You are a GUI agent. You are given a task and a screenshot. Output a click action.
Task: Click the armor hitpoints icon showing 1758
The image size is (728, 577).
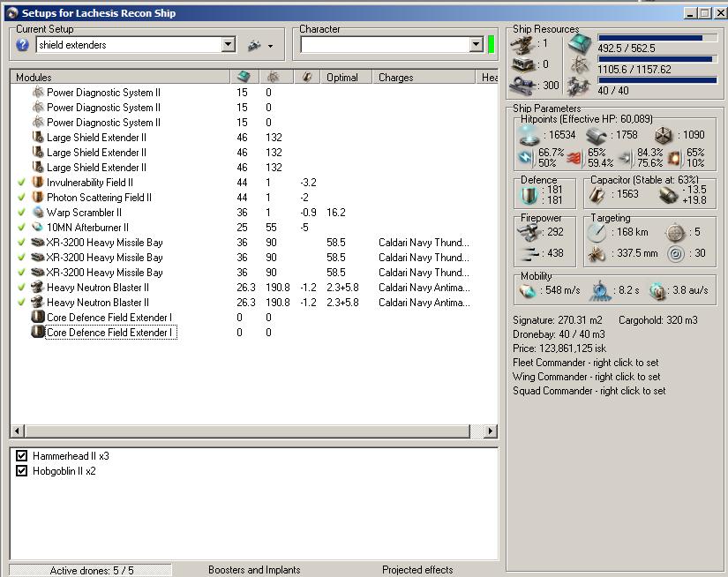pyautogui.click(x=597, y=136)
